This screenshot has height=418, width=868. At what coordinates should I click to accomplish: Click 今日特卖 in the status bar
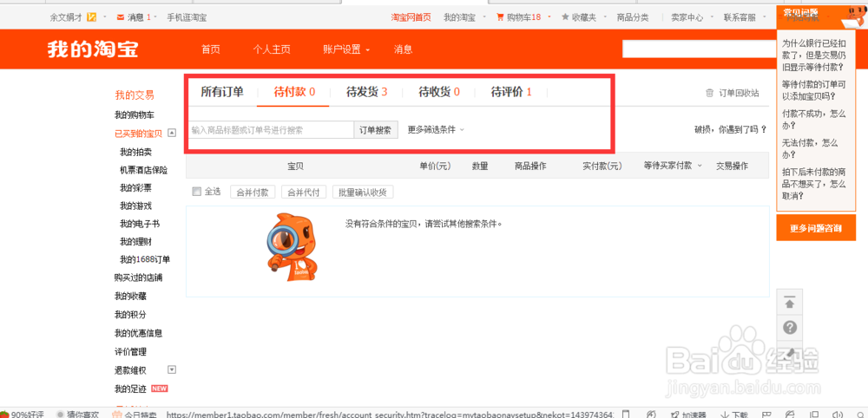tap(135, 415)
